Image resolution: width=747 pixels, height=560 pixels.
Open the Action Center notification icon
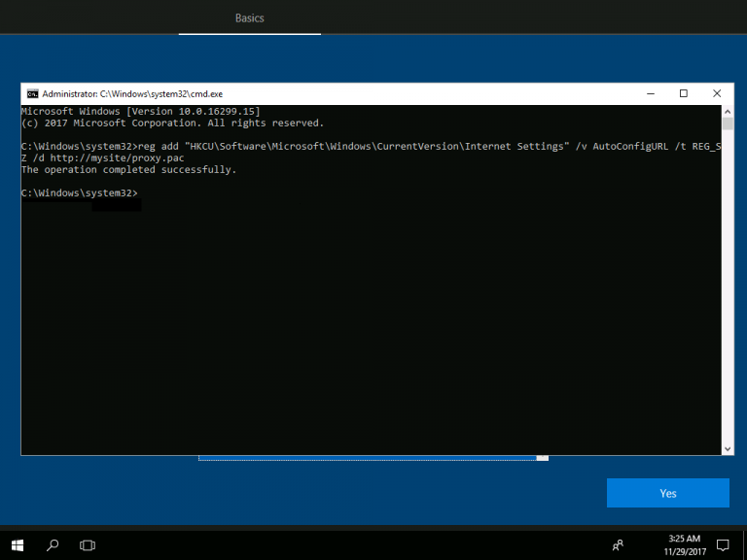click(723, 544)
